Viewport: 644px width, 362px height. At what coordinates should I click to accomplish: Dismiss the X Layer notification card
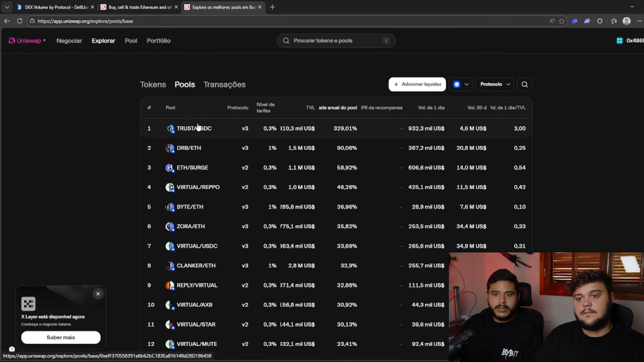(x=98, y=294)
